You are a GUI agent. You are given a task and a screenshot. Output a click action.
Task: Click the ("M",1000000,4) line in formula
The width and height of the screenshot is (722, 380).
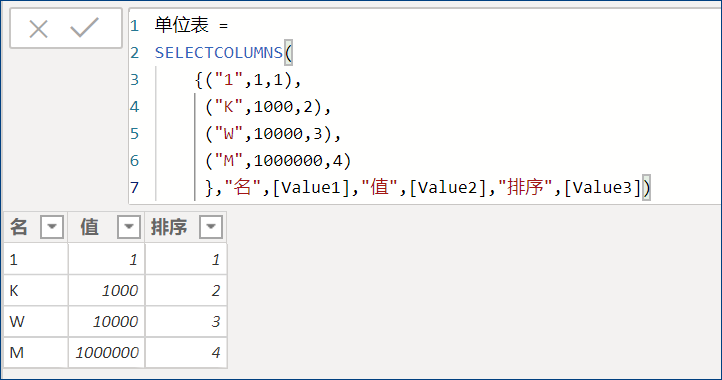278,161
